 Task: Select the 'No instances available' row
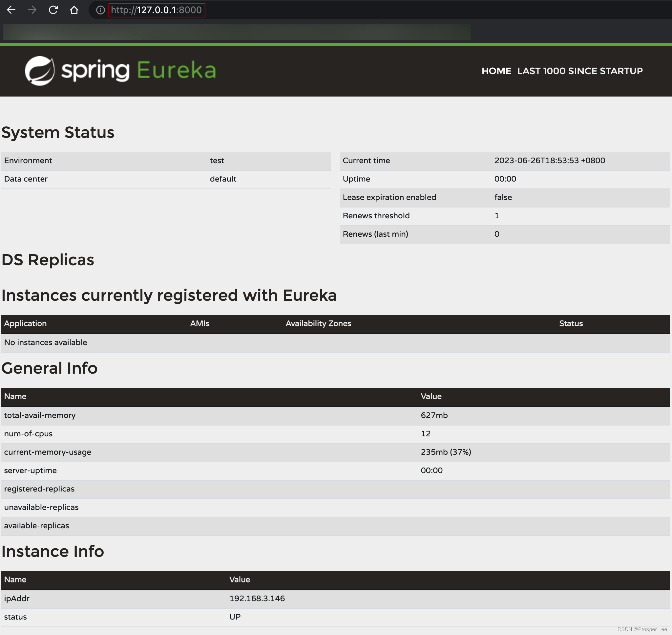click(x=335, y=342)
